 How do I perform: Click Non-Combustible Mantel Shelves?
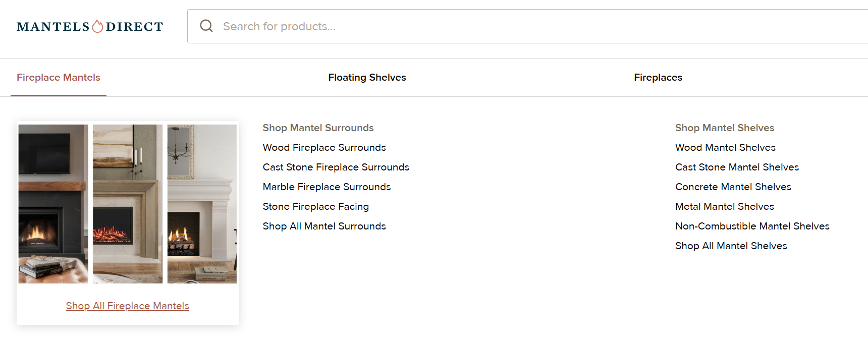pyautogui.click(x=752, y=226)
